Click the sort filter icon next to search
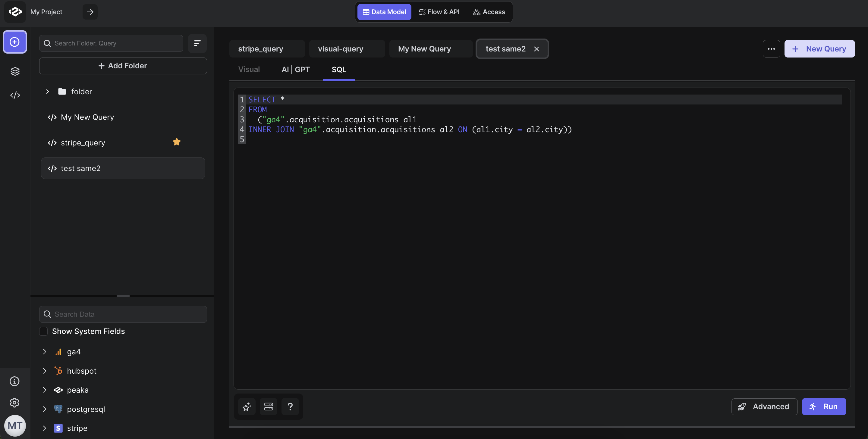This screenshot has height=439, width=868. tap(197, 43)
